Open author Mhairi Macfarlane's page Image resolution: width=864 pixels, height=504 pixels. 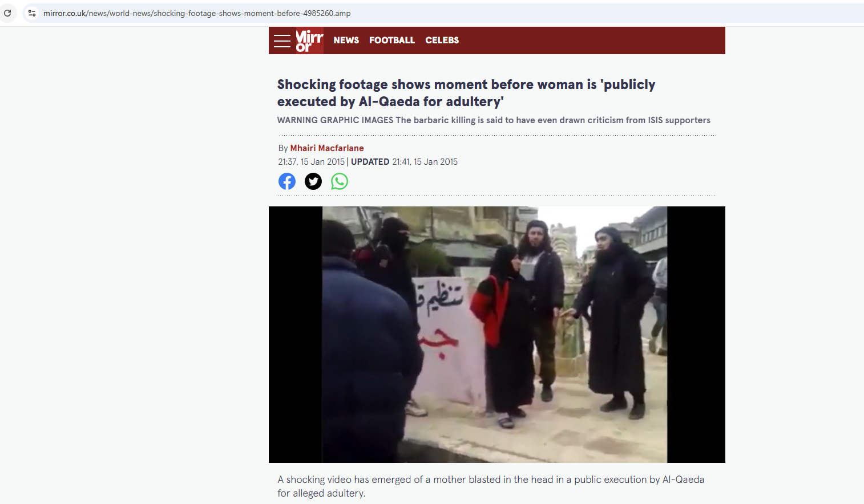click(x=327, y=148)
